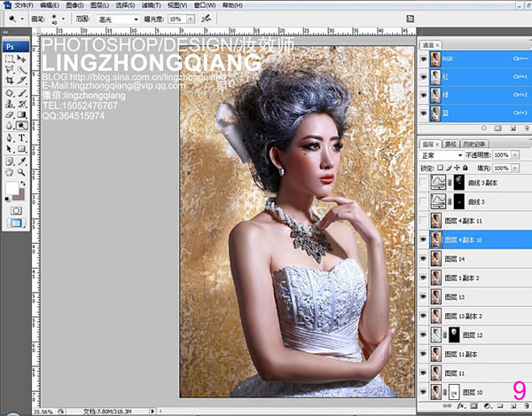
Task: Add a layer mask
Action: (474, 406)
